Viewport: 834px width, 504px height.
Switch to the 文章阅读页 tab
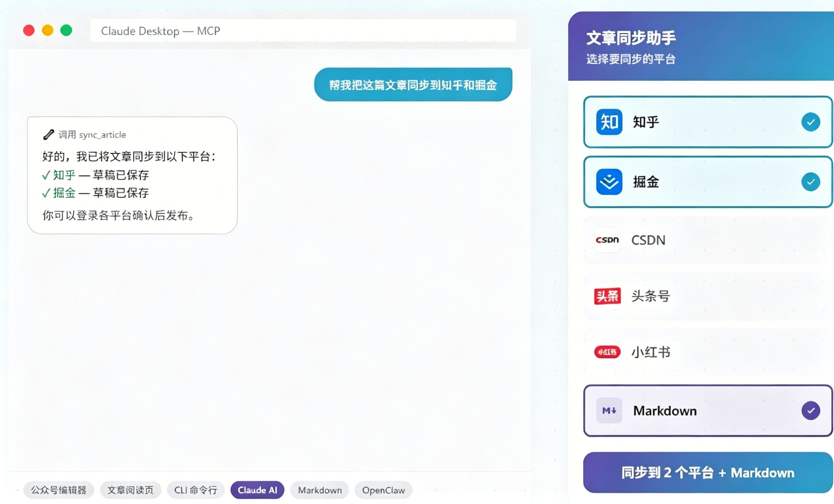[x=130, y=490]
